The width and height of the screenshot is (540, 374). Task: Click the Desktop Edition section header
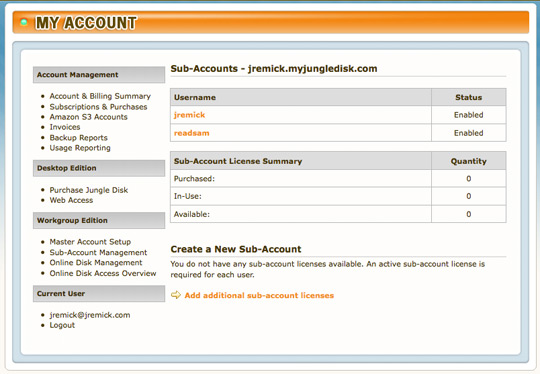tap(99, 168)
